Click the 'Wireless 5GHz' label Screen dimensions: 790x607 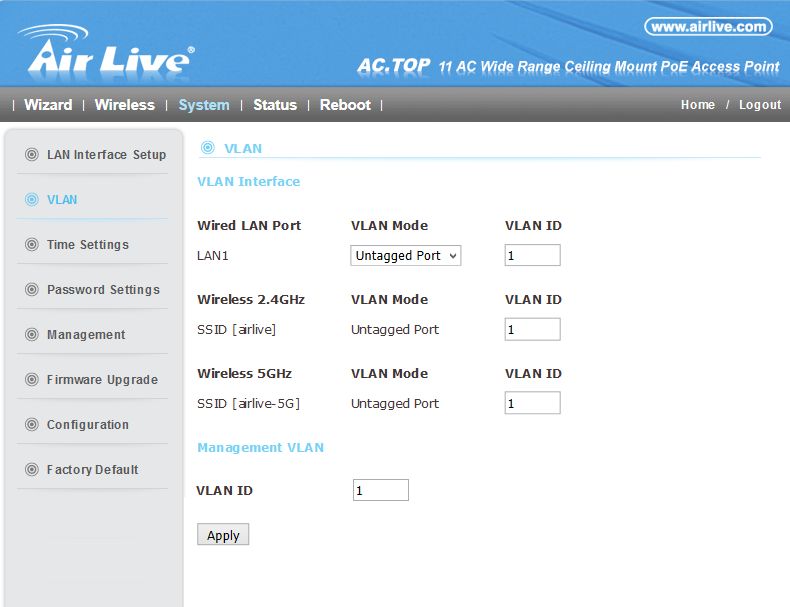[x=244, y=373]
